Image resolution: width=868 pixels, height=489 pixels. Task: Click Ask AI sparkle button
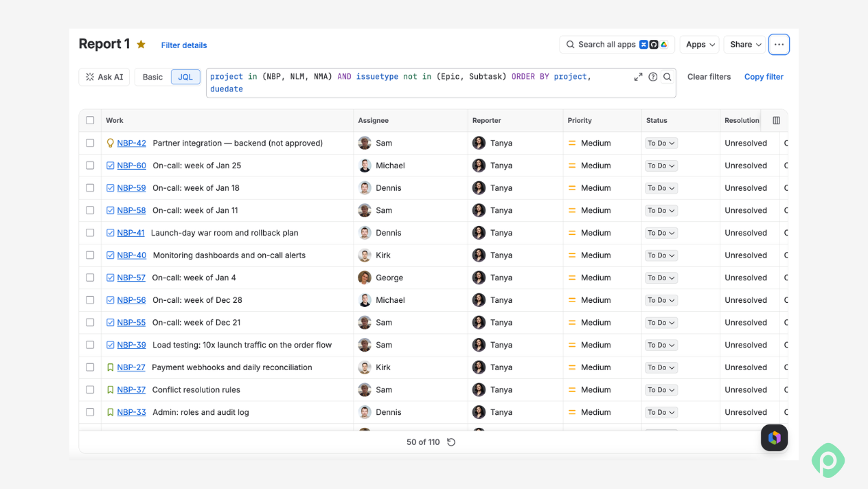click(x=104, y=77)
